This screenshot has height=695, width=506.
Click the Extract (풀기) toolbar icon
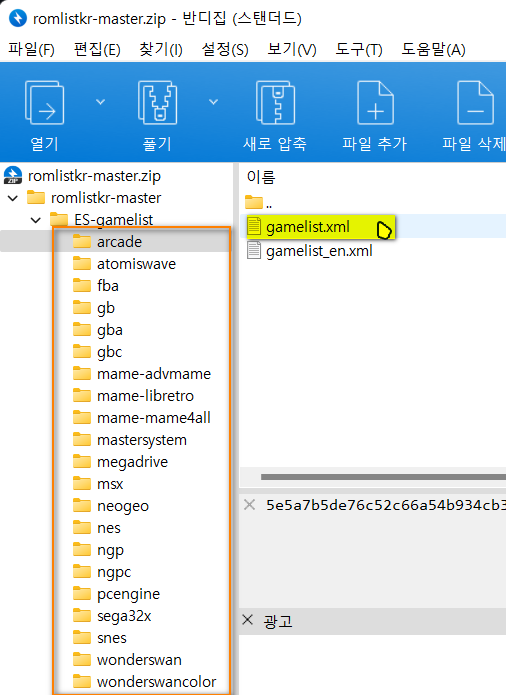157,103
